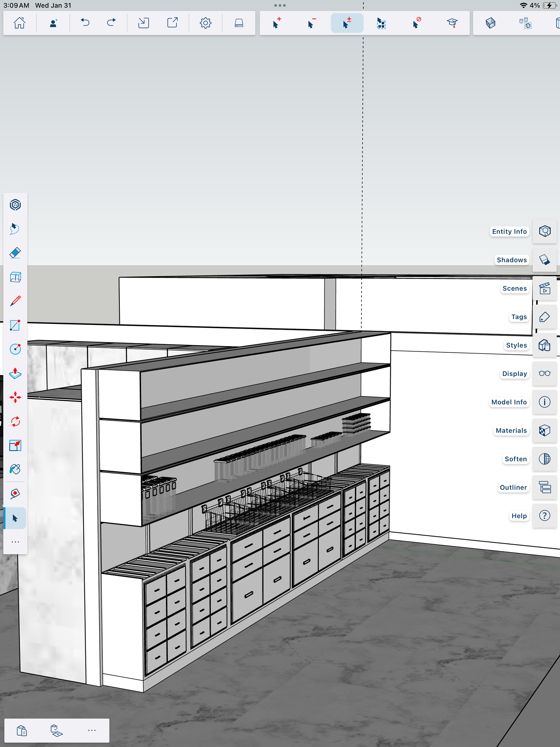The image size is (560, 747).
Task: Select the Pencil line tool
Action: (15, 300)
